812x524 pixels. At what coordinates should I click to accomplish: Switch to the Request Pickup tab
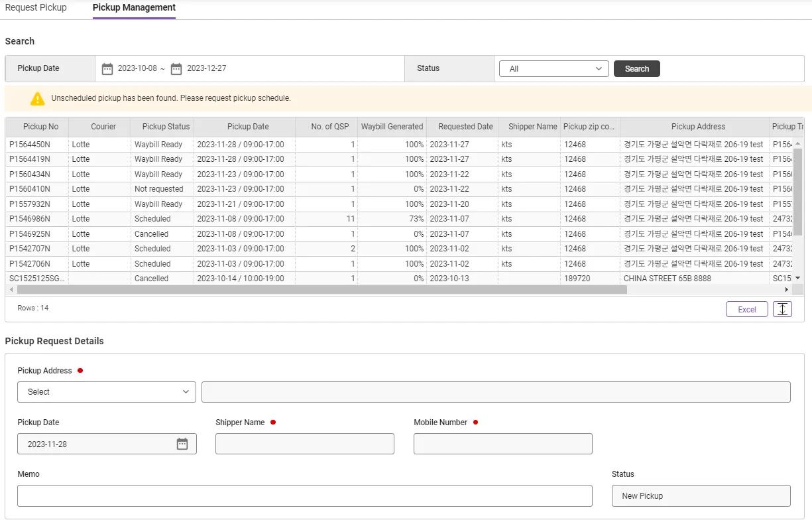(x=36, y=8)
